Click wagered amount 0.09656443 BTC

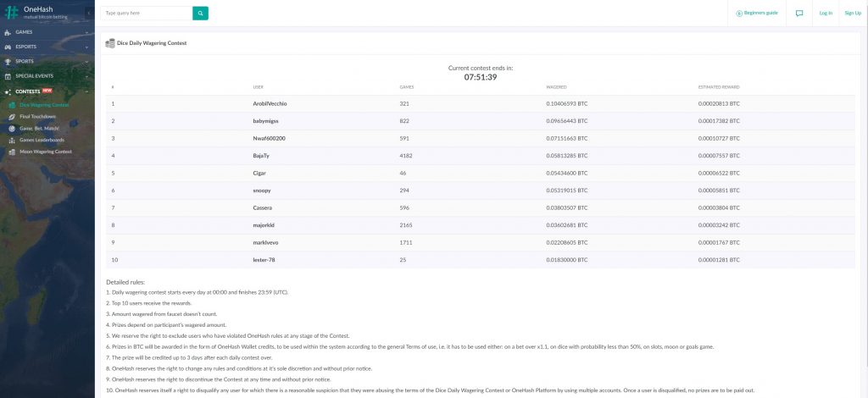click(x=567, y=120)
